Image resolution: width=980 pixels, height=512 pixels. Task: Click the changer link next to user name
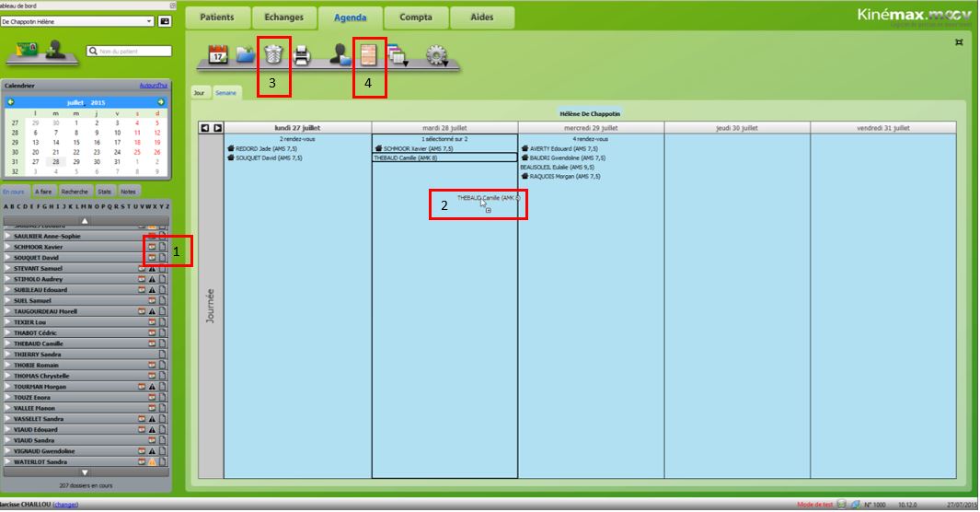click(65, 505)
